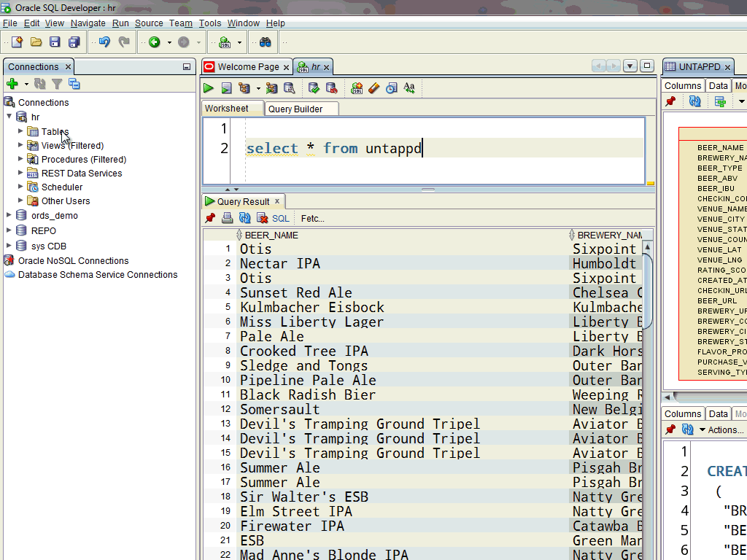Image resolution: width=747 pixels, height=560 pixels.
Task: Expand the sys CDB connection
Action: (9, 246)
